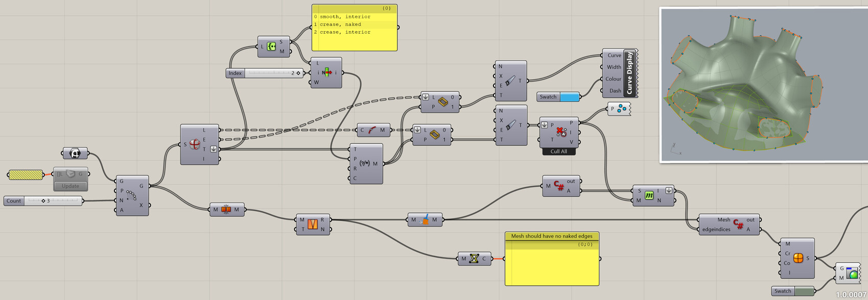Screen dimensions: 868x300
Task: Click the orange V mesh component icon
Action: pyautogui.click(x=313, y=224)
